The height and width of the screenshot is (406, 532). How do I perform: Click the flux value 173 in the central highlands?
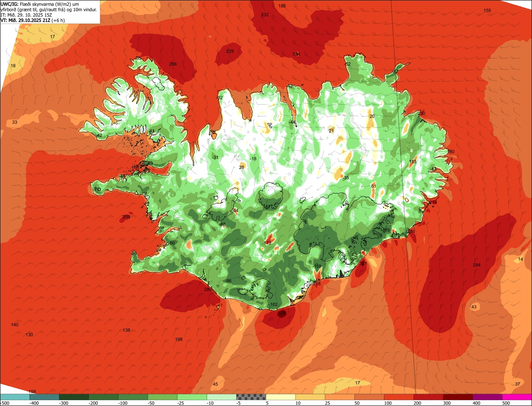268,243
